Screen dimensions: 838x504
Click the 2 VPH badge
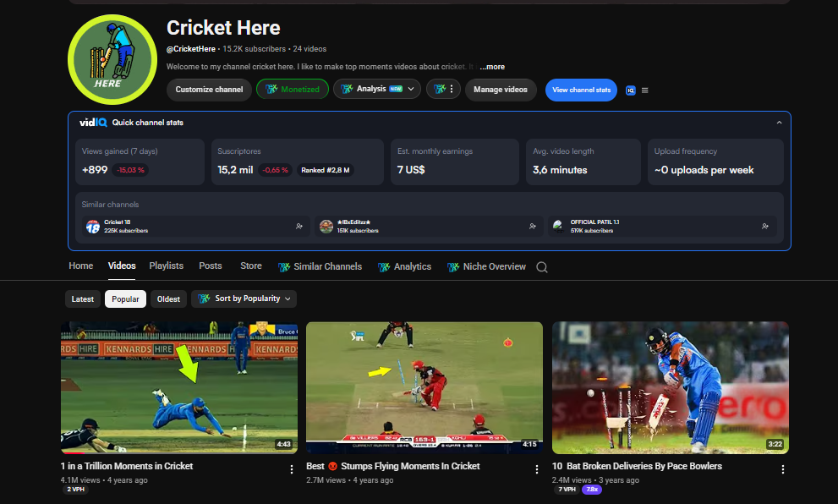click(x=75, y=489)
